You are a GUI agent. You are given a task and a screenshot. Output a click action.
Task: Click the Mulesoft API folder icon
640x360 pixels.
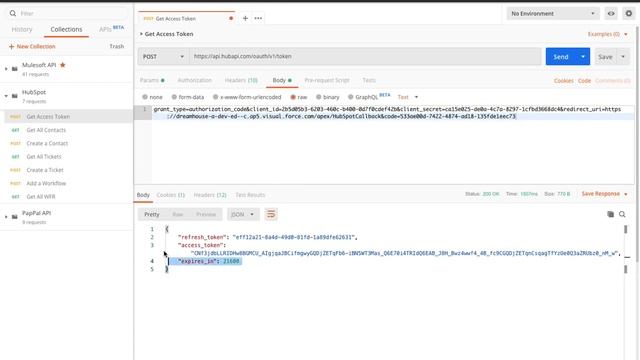click(x=15, y=69)
